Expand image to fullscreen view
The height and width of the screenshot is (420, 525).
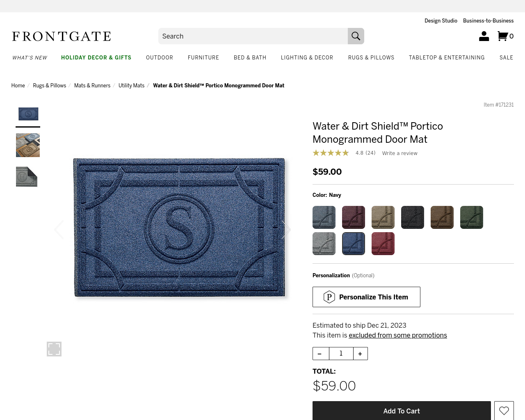click(x=54, y=349)
